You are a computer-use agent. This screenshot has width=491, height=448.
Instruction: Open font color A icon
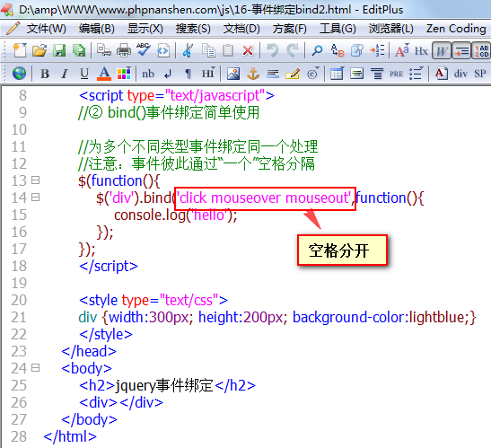click(x=104, y=74)
